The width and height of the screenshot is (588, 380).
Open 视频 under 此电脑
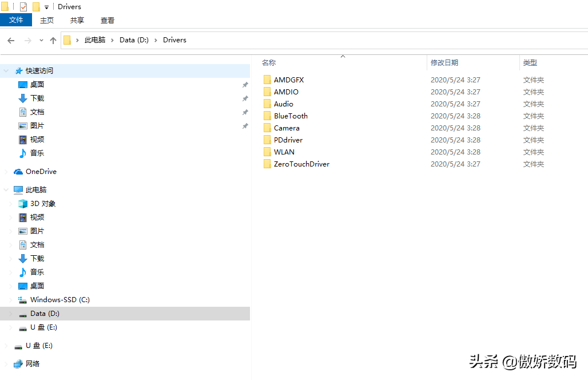coord(37,217)
